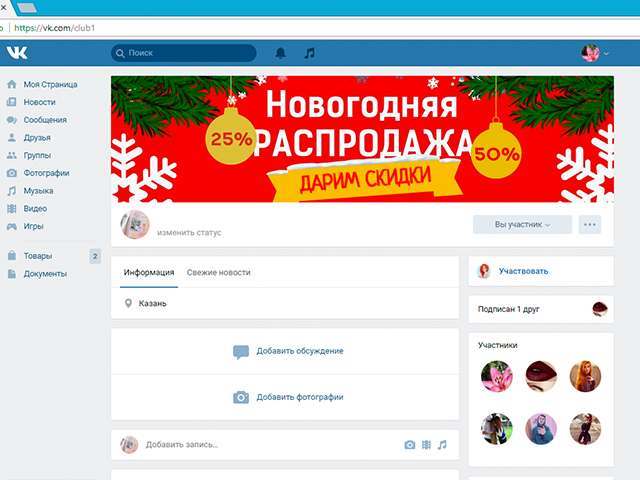
Task: Focus the Поиск search field
Action: (x=184, y=53)
